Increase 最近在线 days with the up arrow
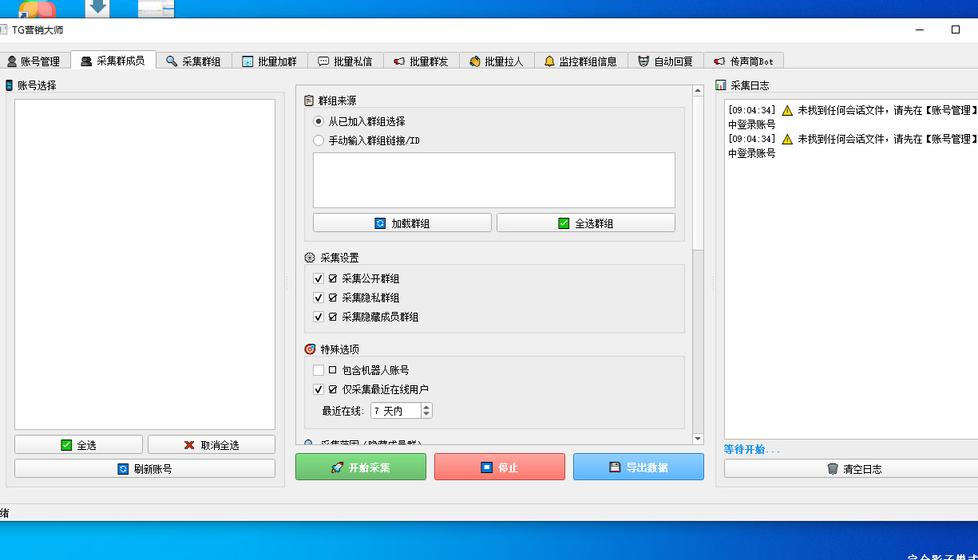 [x=426, y=408]
